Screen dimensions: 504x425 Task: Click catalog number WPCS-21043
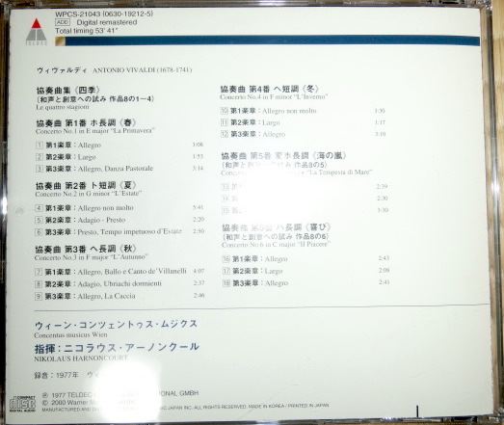tap(78, 13)
